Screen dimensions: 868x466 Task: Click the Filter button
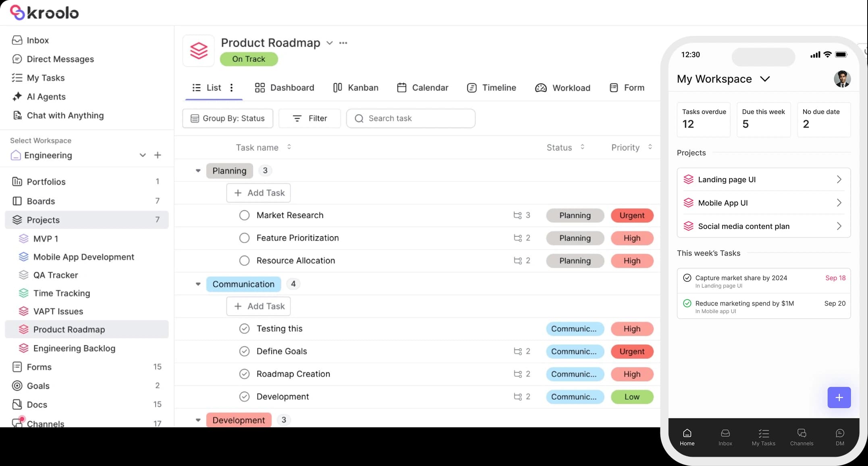pyautogui.click(x=309, y=119)
